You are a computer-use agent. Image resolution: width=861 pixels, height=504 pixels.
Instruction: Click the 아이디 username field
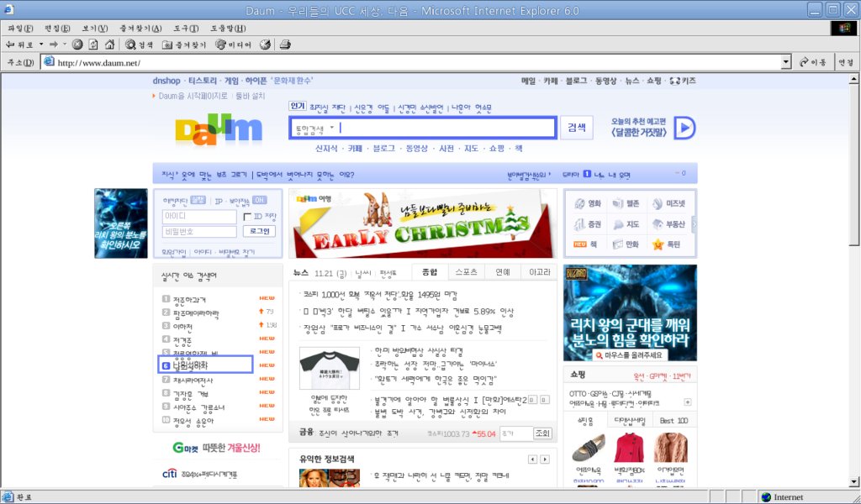coord(199,217)
